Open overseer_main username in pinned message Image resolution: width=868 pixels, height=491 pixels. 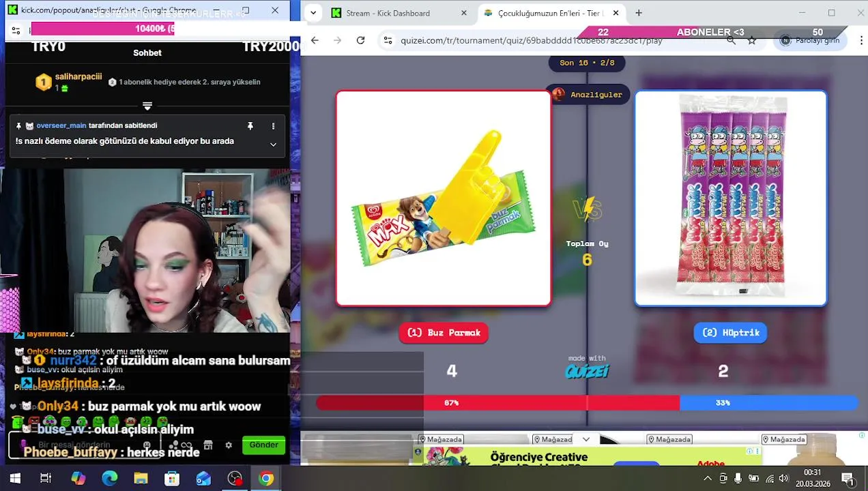point(61,125)
